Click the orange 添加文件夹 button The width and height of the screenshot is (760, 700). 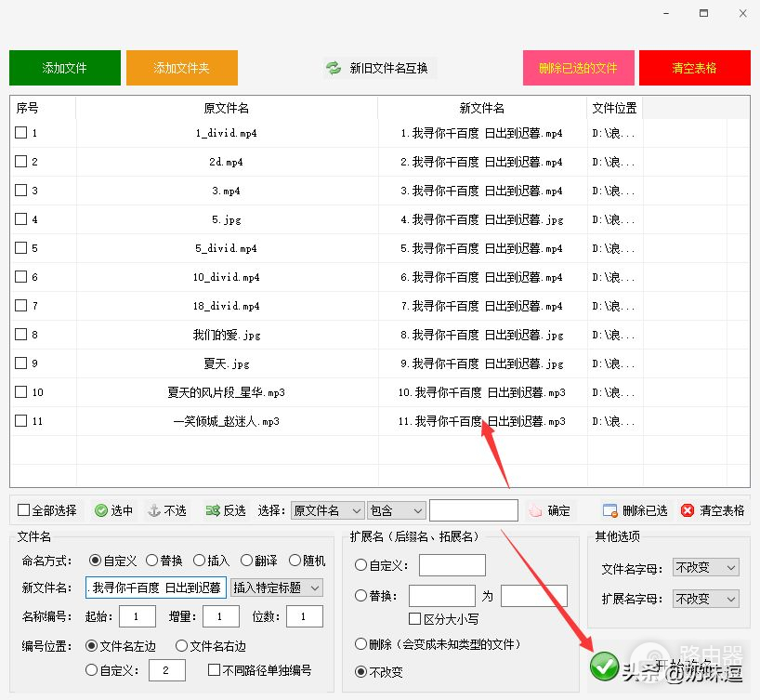[x=182, y=68]
